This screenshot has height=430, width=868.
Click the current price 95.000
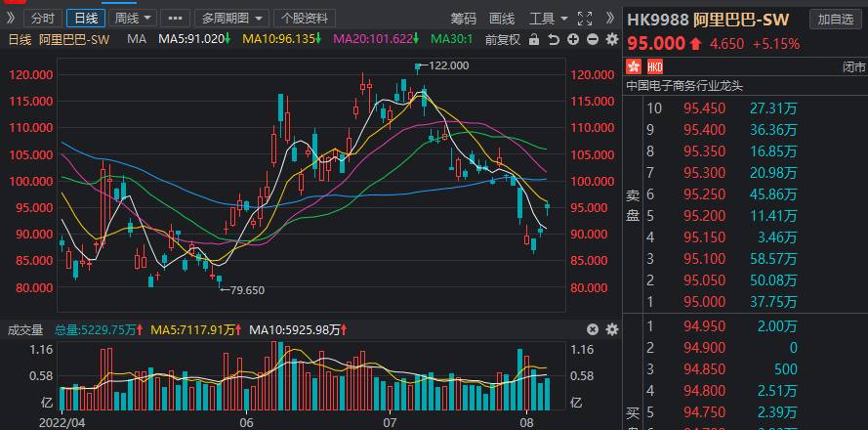[x=656, y=44]
